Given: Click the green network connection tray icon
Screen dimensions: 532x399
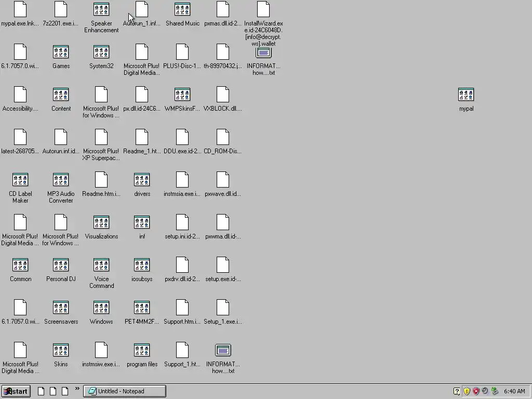Looking at the screenshot, I should (x=495, y=391).
